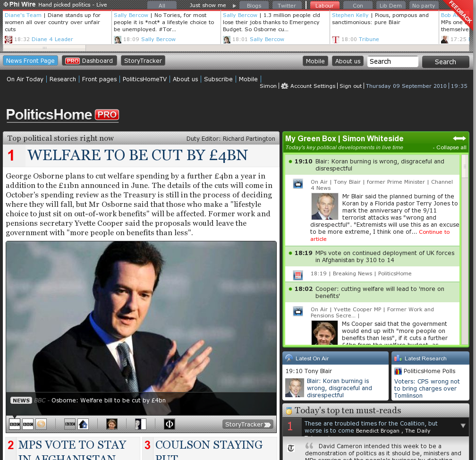Toggle the All filter in Phi Wire

pyautogui.click(x=162, y=6)
